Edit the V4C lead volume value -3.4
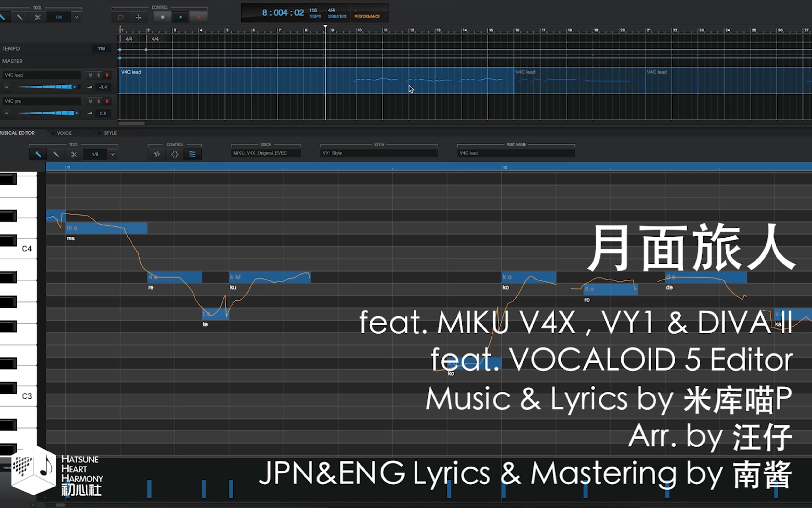812x508 pixels. (x=103, y=87)
